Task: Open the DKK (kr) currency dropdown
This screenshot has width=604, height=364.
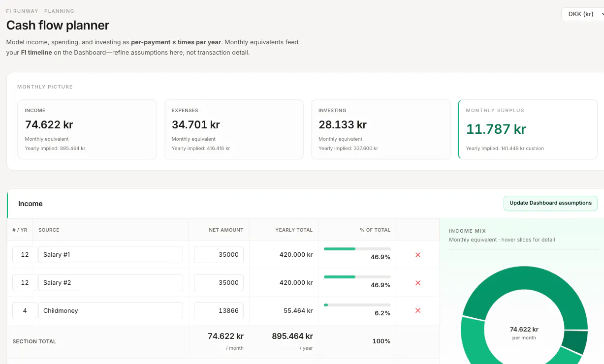Action: coord(583,14)
